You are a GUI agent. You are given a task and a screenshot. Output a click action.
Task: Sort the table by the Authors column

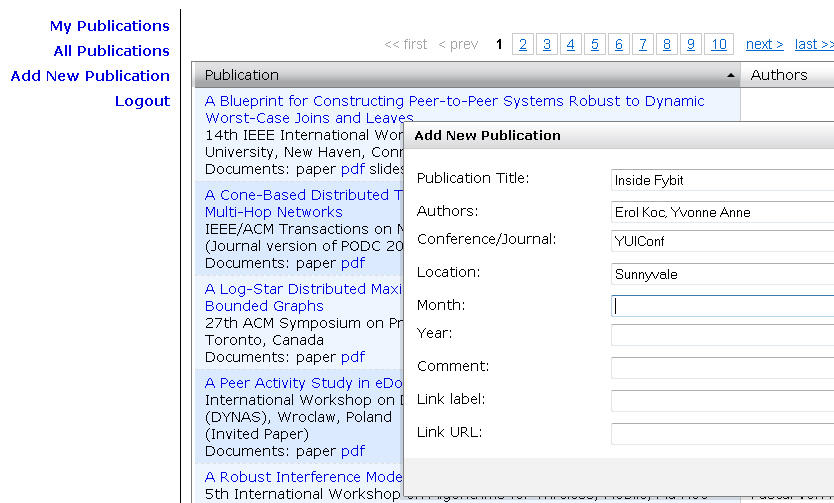coord(787,75)
